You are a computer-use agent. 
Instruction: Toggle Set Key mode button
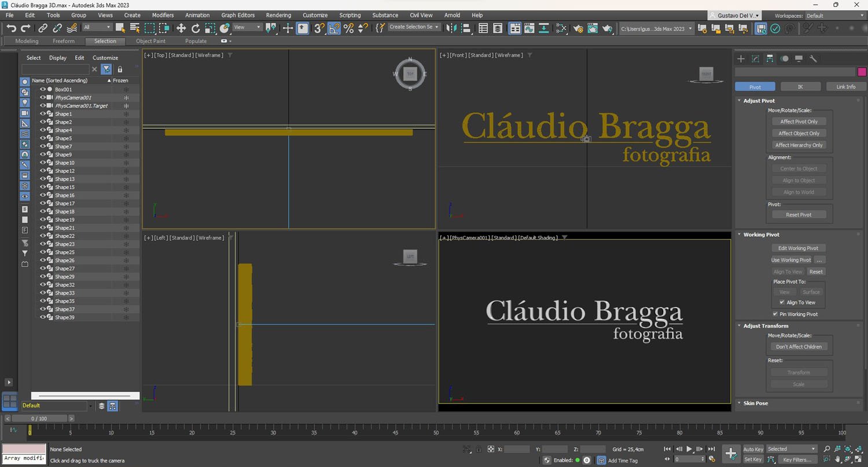753,459
